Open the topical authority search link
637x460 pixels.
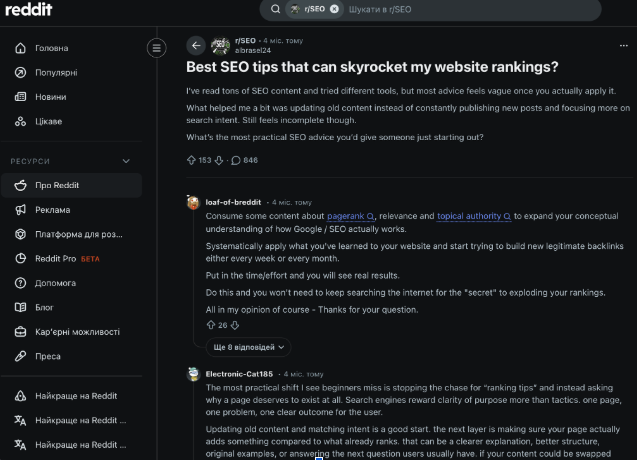(x=474, y=216)
